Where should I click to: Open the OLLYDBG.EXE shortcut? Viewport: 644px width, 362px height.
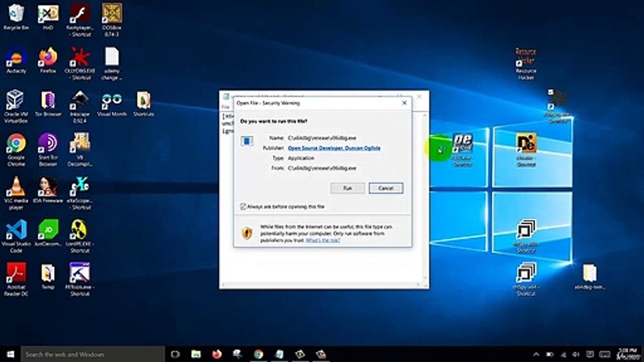pyautogui.click(x=79, y=64)
